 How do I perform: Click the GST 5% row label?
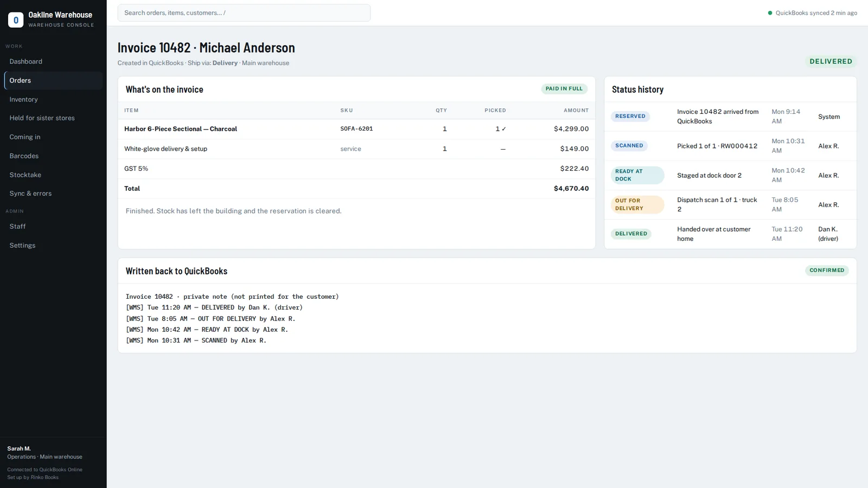click(x=136, y=169)
